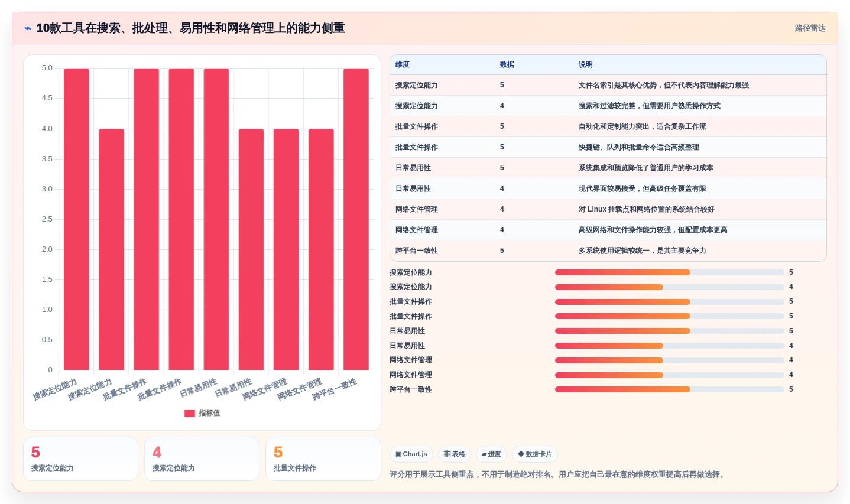
Task: Click the 5.0 label on the y-axis
Action: pos(47,69)
